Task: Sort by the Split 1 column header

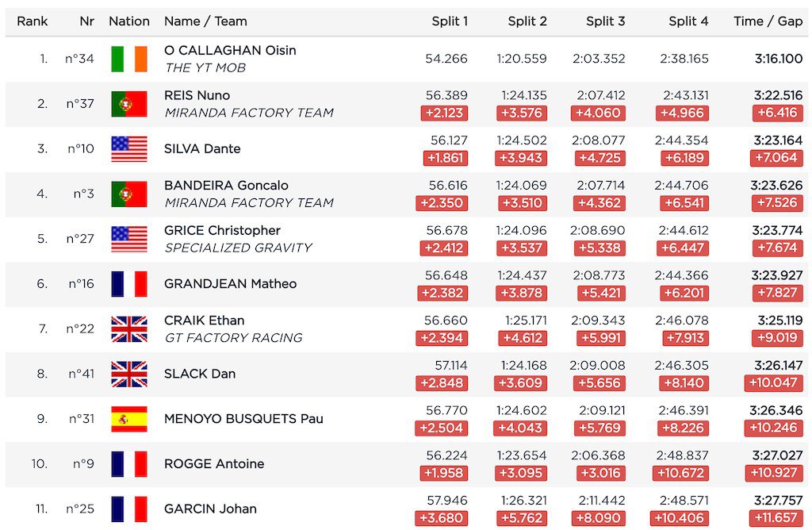Action: tap(450, 21)
